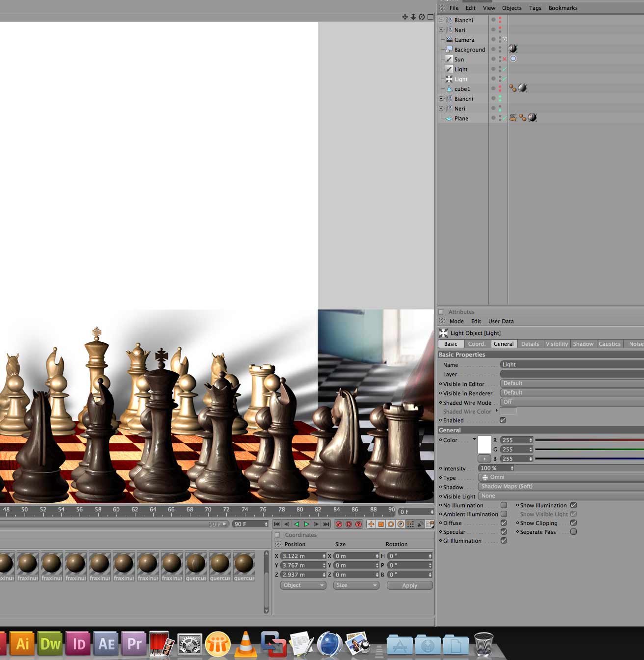
Task: Toggle the red autokeying icon
Action: pyautogui.click(x=349, y=524)
